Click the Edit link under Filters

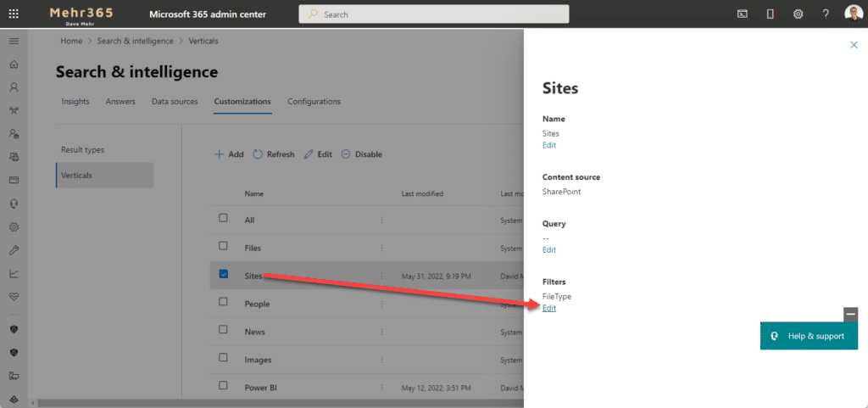[x=549, y=309]
